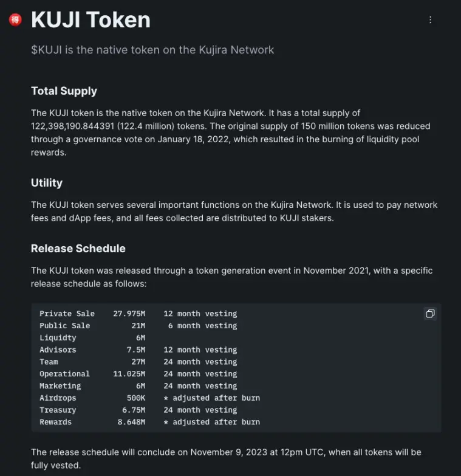The image size is (461, 476).
Task: Click the Marketing 6M row
Action: point(138,386)
